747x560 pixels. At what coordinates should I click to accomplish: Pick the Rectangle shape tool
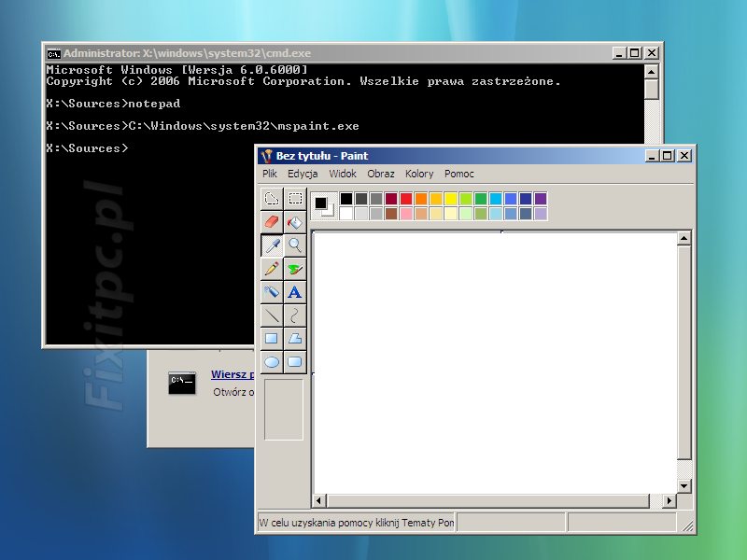click(x=272, y=339)
